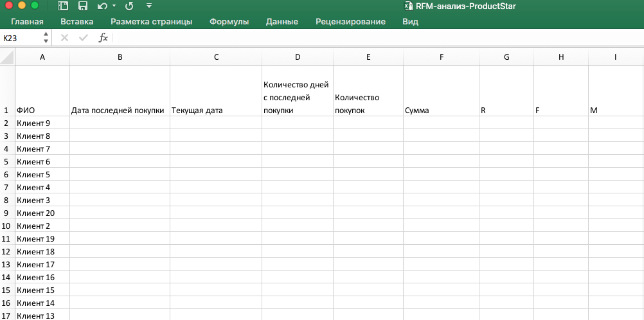644x320 pixels.
Task: Open the undo history dropdown arrow
Action: point(114,6)
